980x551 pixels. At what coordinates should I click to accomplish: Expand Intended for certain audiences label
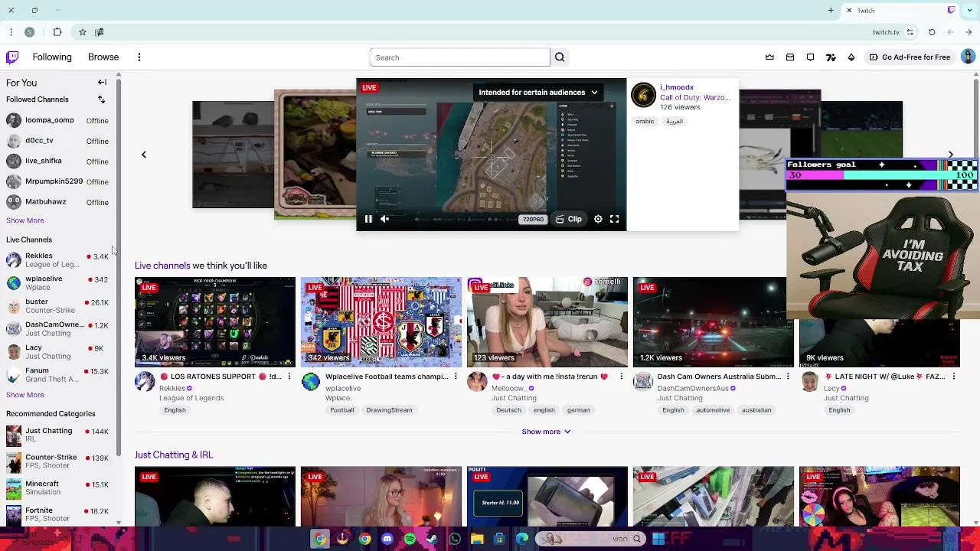click(x=537, y=93)
